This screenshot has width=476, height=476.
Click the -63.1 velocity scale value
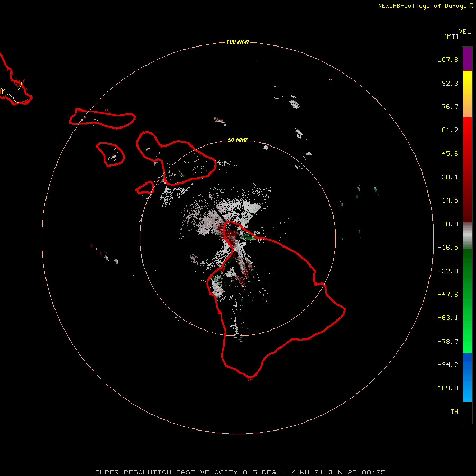[448, 318]
